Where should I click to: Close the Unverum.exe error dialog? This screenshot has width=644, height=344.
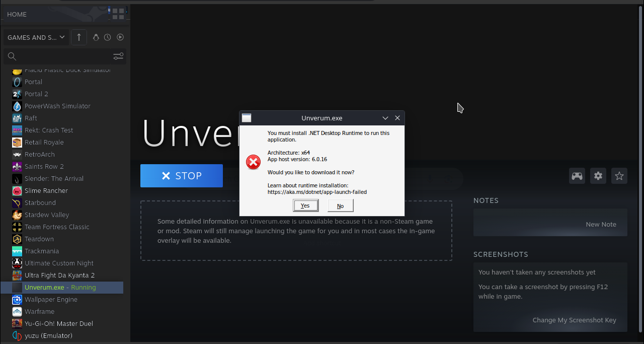coord(397,118)
